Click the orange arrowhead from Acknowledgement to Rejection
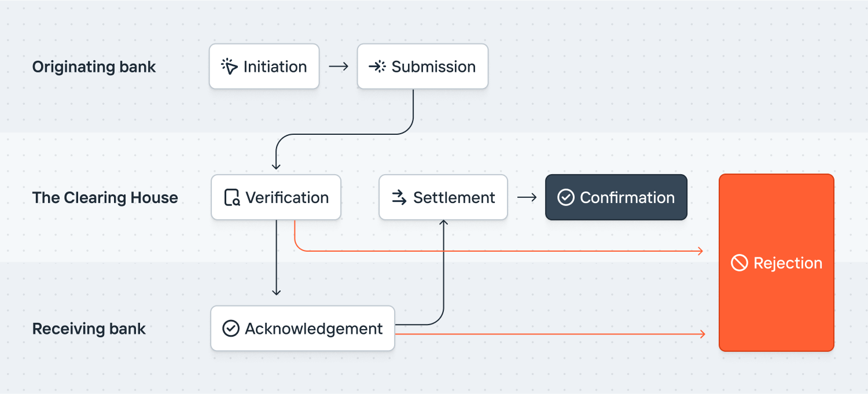This screenshot has height=394, width=868. click(703, 334)
